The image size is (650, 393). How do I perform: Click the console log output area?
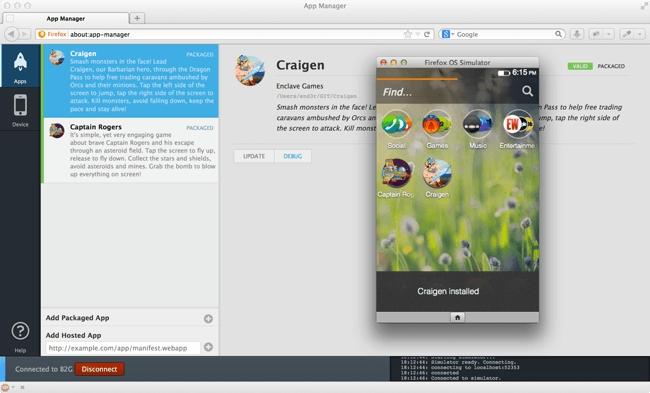click(520, 368)
